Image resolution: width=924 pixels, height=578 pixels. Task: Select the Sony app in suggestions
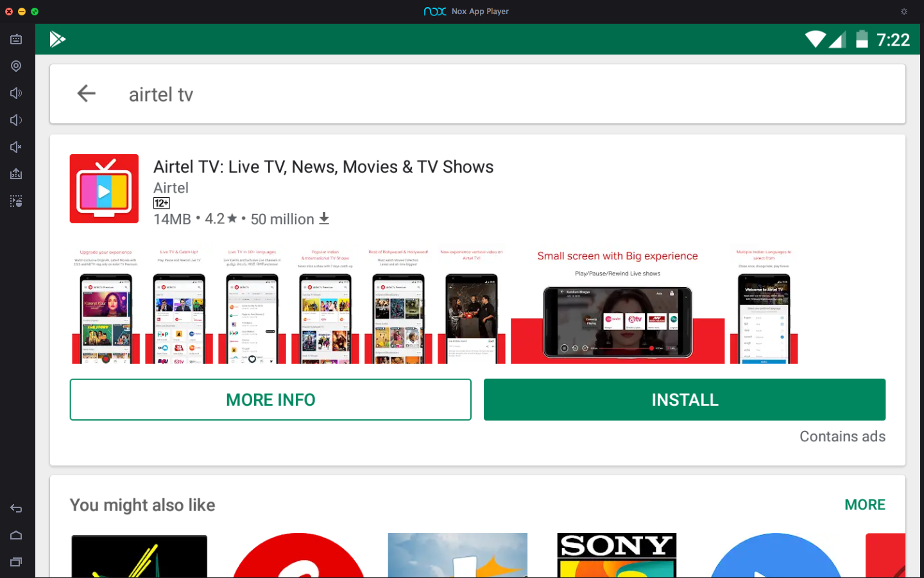click(x=617, y=555)
